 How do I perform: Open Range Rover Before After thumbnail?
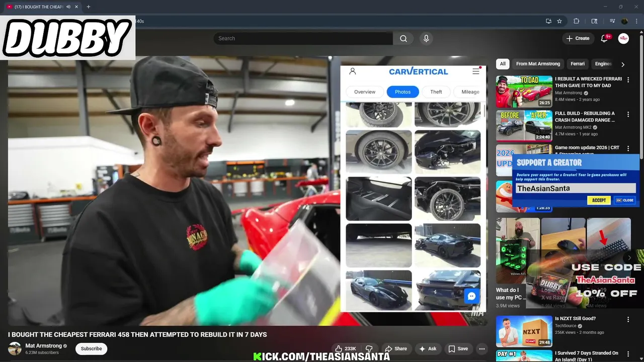pos(524,126)
